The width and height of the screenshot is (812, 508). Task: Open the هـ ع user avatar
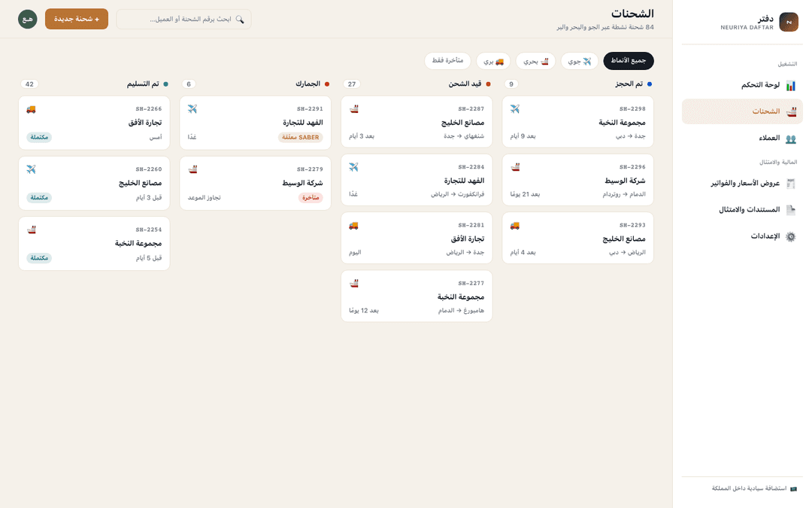[28, 19]
